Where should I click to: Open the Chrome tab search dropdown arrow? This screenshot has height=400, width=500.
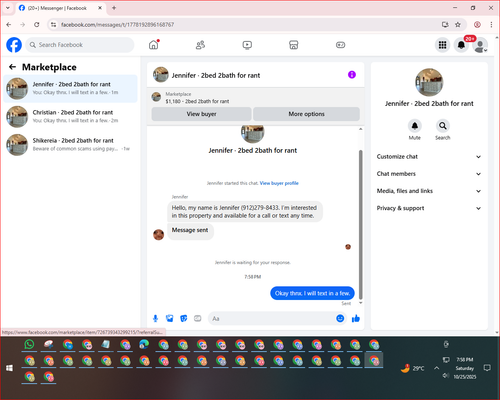[x=8, y=8]
